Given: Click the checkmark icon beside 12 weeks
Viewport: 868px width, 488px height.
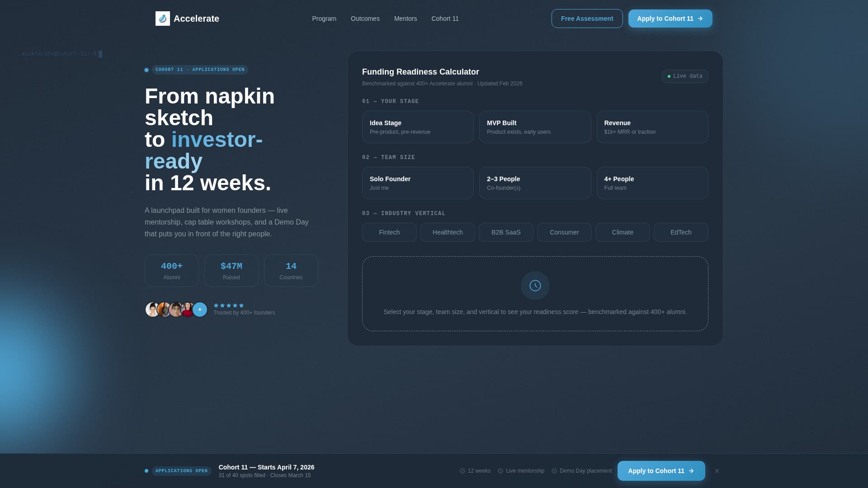Looking at the screenshot, I should [x=462, y=471].
